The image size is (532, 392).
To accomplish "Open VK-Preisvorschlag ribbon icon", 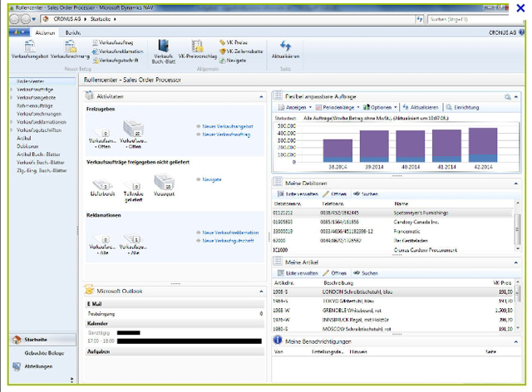I will coord(198,50).
